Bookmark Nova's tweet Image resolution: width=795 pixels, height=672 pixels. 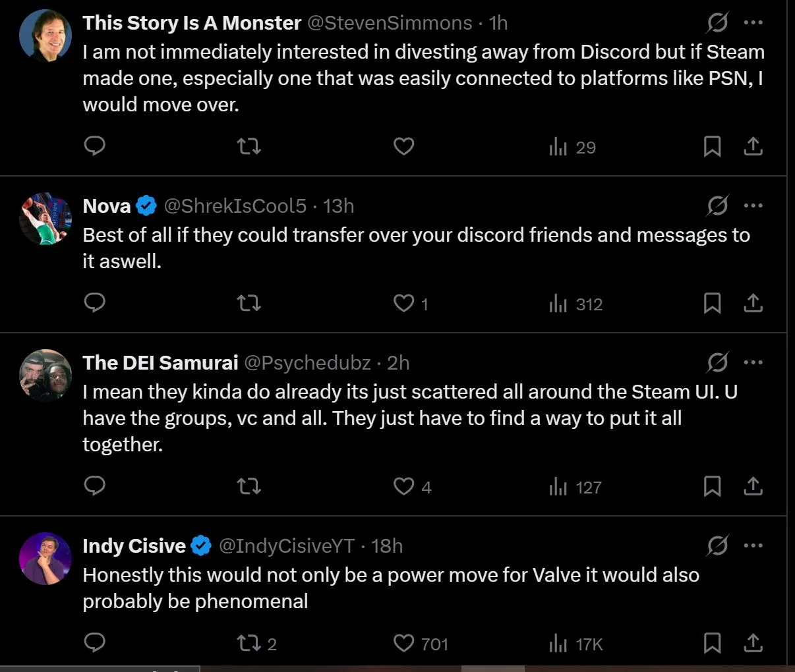(712, 303)
